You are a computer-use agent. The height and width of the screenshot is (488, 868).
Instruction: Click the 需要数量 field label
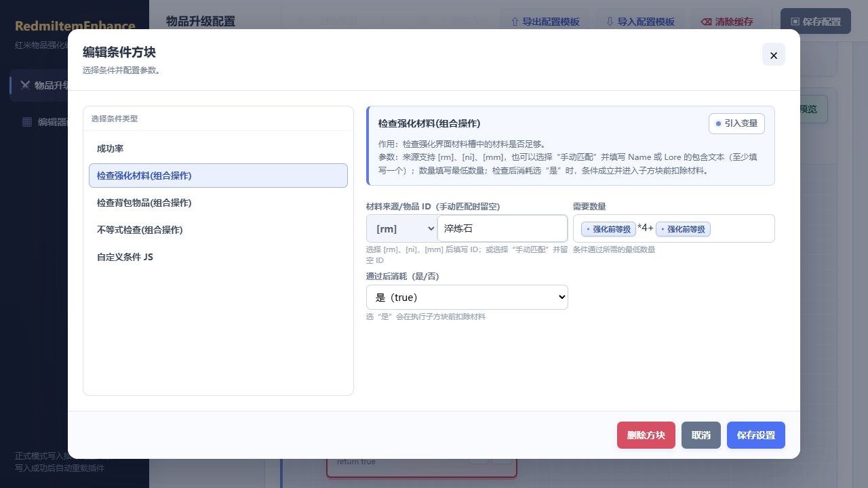(589, 206)
